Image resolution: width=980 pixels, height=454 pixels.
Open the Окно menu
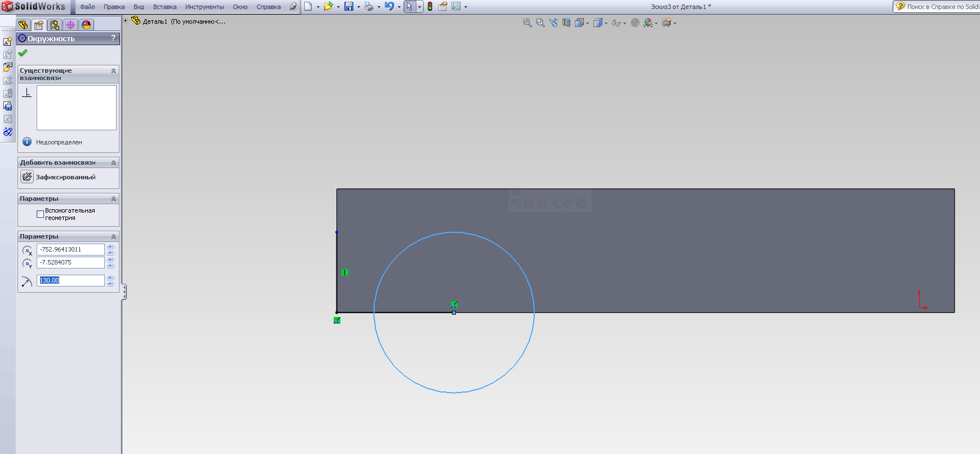click(240, 7)
